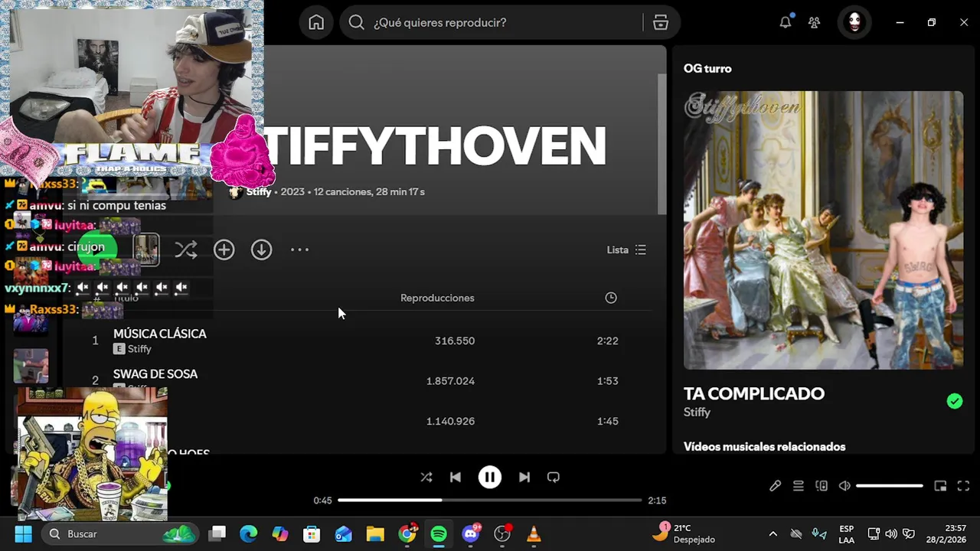Add album to your library

[x=224, y=249]
